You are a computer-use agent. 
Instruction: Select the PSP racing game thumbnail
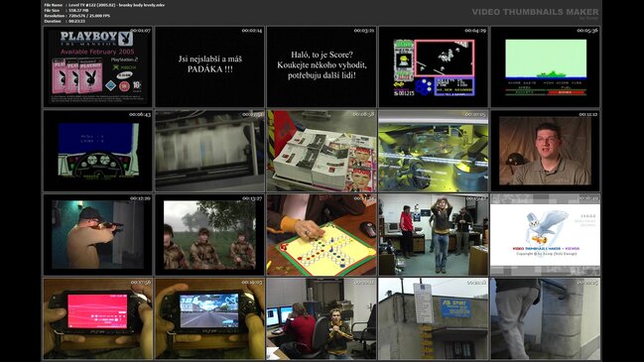coord(209,318)
